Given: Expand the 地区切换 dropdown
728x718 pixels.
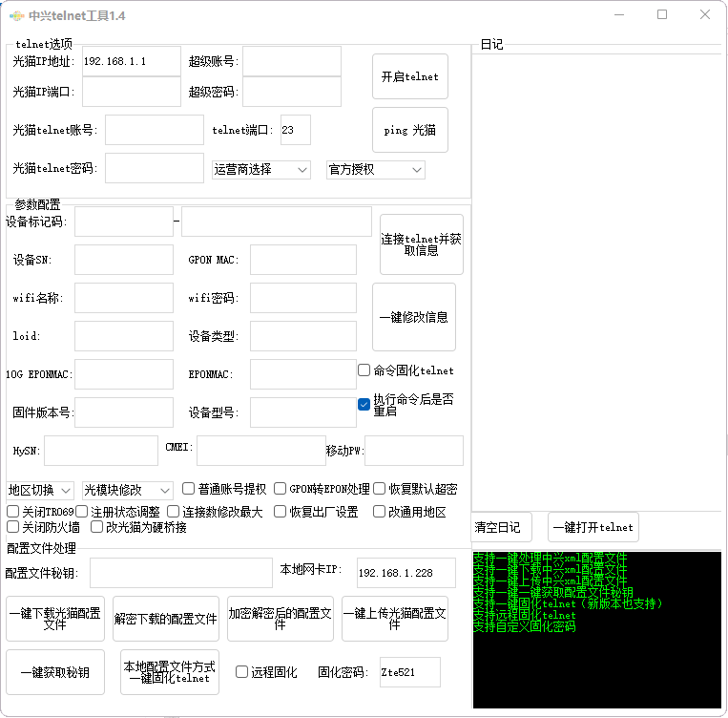Looking at the screenshot, I should [x=40, y=490].
